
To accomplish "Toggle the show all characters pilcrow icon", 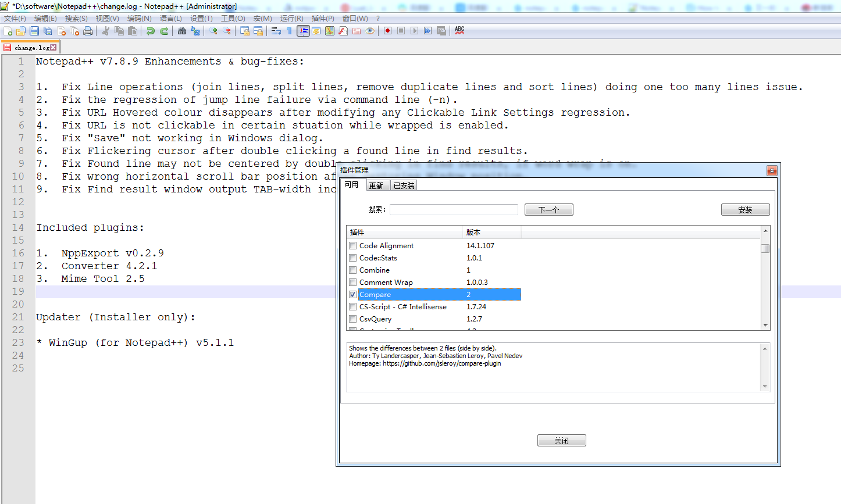I will pos(289,31).
